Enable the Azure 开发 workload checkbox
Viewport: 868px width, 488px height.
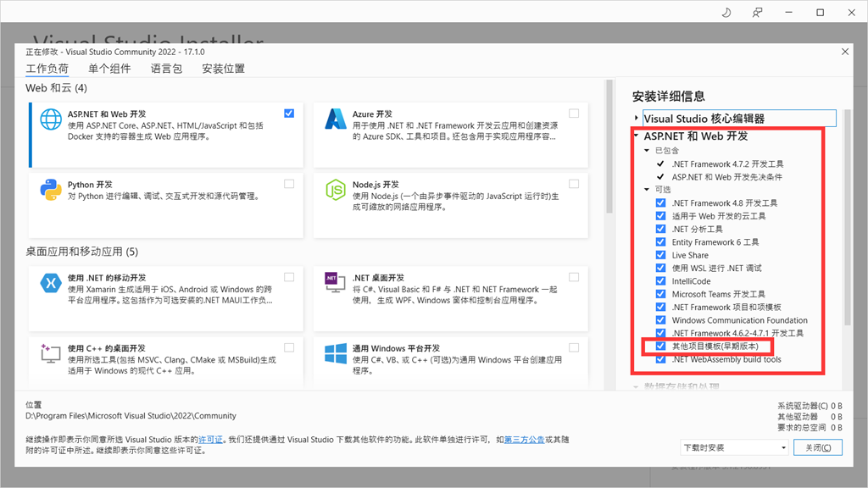pyautogui.click(x=574, y=113)
